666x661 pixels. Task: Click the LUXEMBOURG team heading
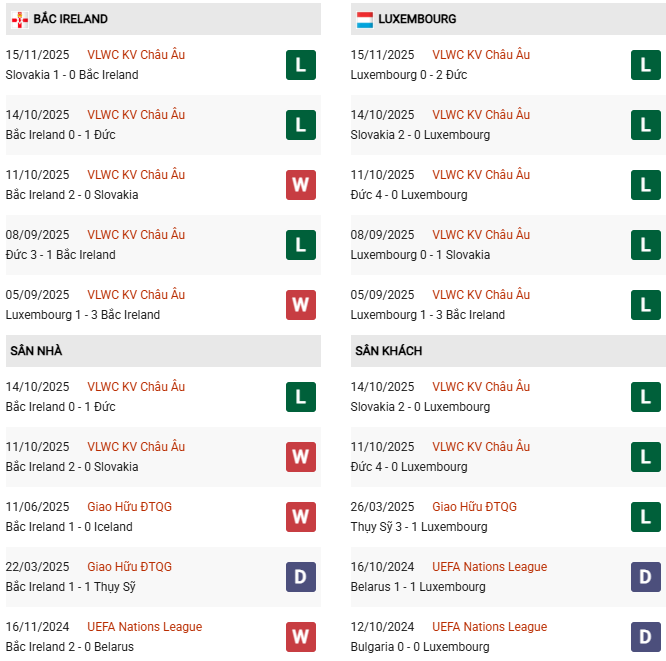point(417,19)
